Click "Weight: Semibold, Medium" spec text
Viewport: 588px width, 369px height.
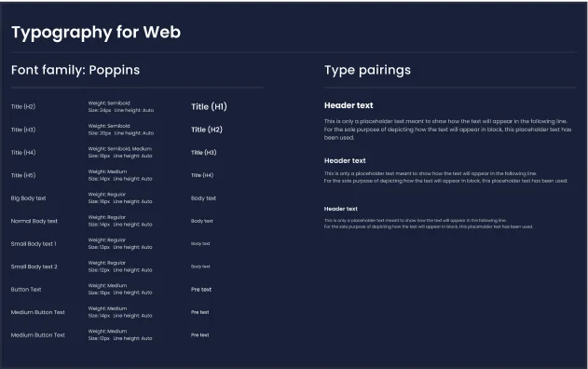[120, 149]
